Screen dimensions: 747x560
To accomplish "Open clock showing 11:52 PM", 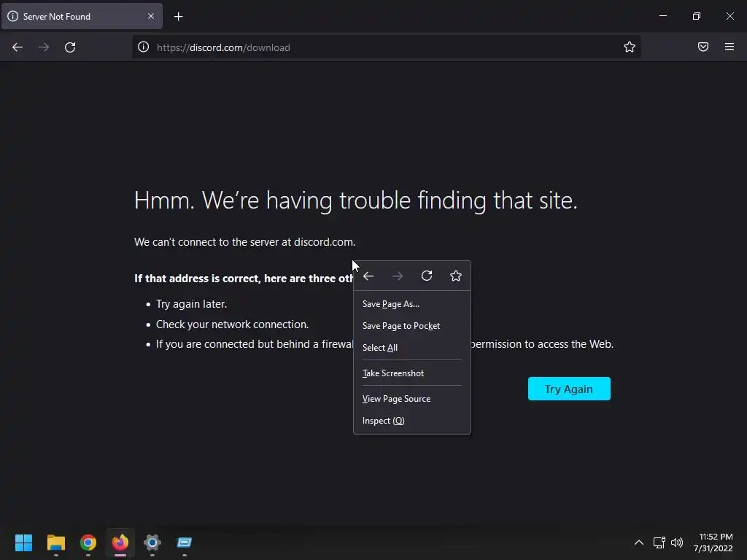I will (x=713, y=542).
